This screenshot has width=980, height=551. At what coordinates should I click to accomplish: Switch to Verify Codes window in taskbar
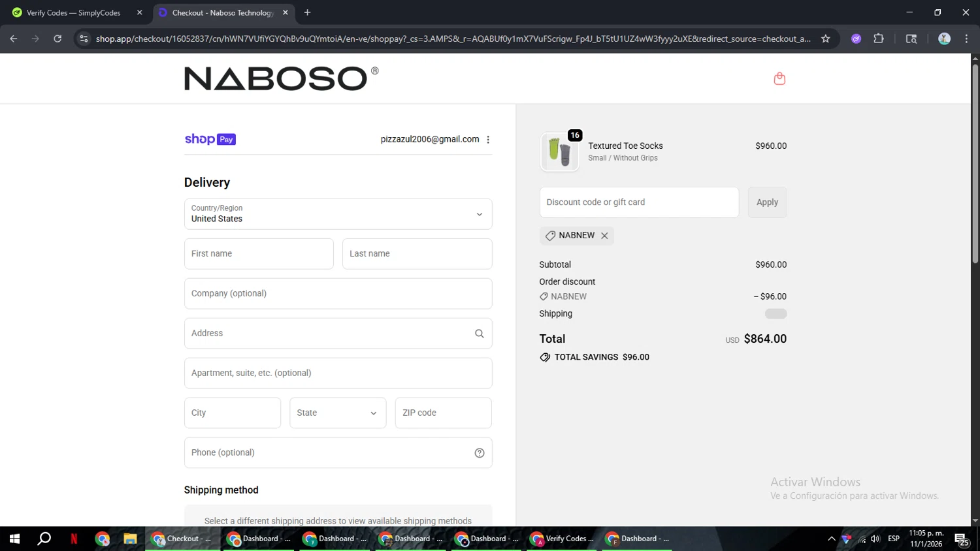click(x=562, y=539)
